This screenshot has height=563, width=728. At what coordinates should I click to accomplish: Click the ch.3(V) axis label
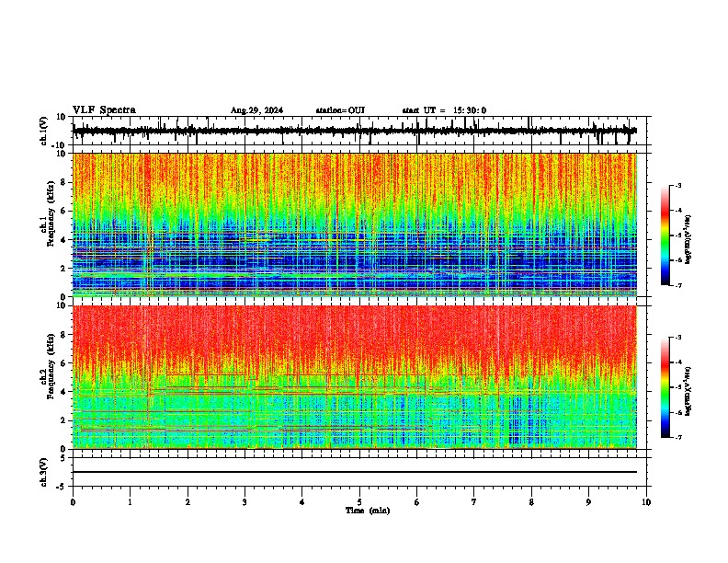click(x=44, y=473)
